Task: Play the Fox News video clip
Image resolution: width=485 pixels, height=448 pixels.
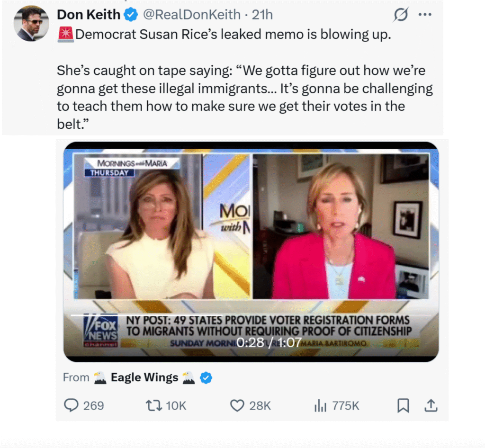Action: 251,251
